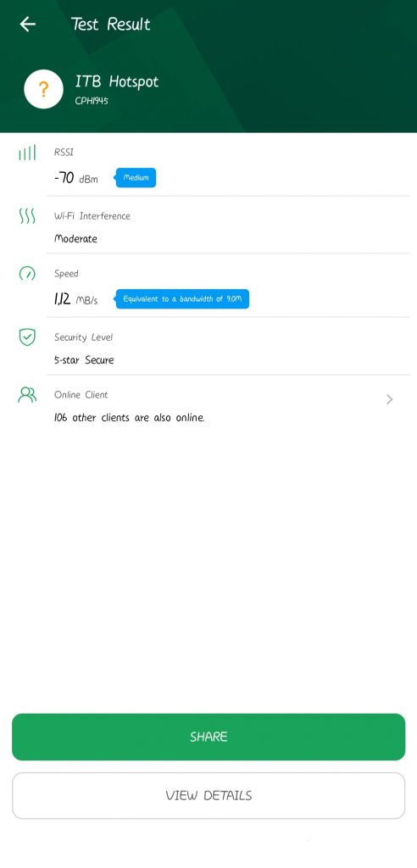The height and width of the screenshot is (868, 417).
Task: Tap the Speed gauge icon
Action: tap(27, 274)
